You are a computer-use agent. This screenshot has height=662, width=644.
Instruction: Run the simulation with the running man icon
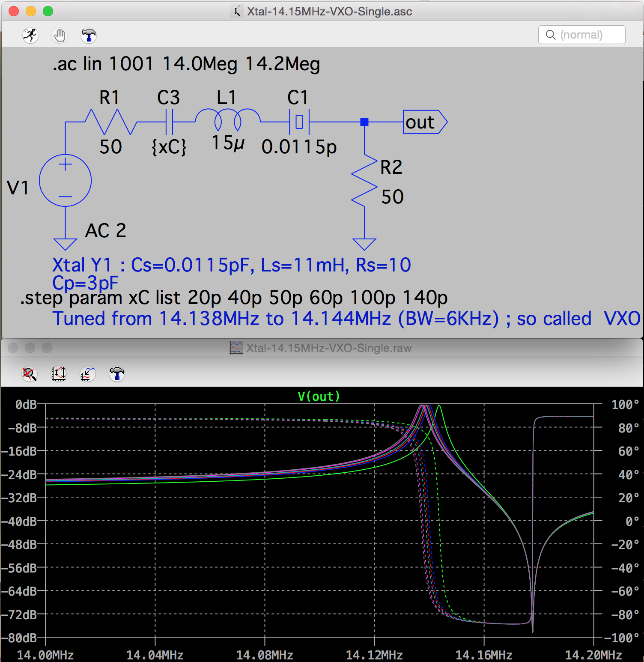tap(30, 35)
